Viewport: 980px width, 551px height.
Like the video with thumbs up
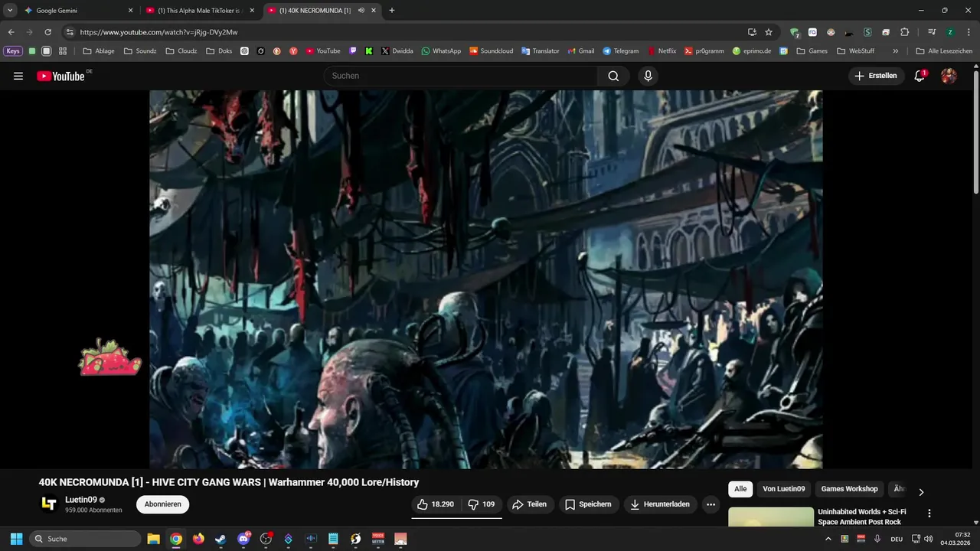(x=436, y=504)
